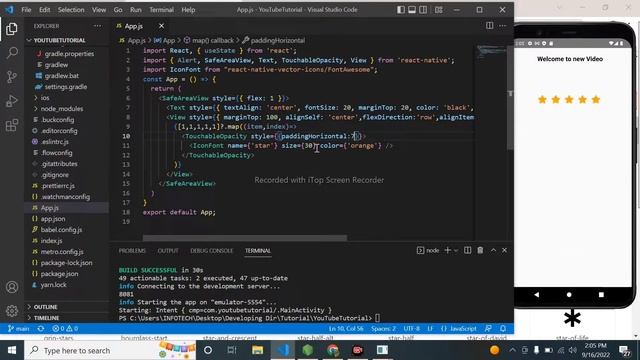Open errors and warnings status item
The height and width of the screenshot is (360, 640).
tap(65, 329)
